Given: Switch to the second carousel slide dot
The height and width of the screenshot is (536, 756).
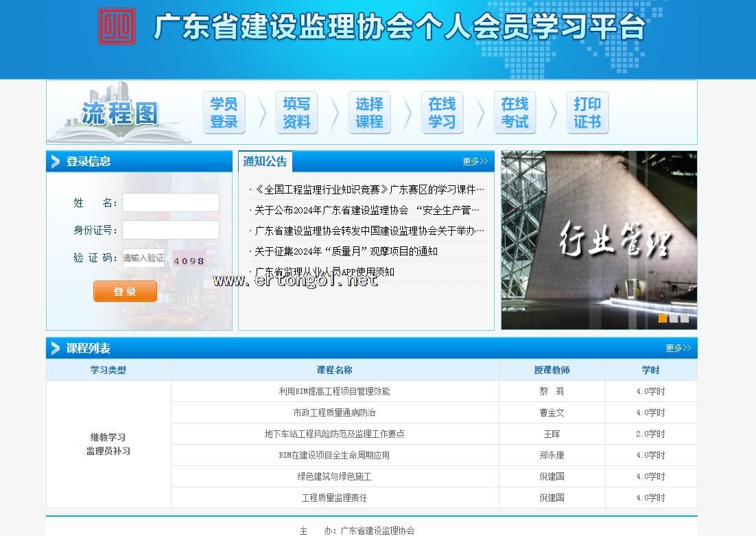Looking at the screenshot, I should click(674, 318).
